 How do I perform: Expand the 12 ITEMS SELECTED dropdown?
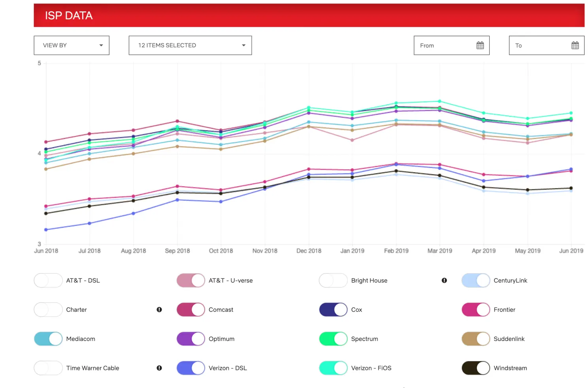pyautogui.click(x=190, y=45)
